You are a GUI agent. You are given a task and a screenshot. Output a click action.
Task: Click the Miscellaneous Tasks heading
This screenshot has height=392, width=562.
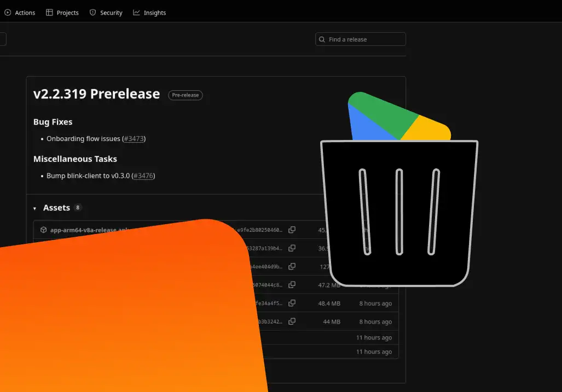point(75,159)
